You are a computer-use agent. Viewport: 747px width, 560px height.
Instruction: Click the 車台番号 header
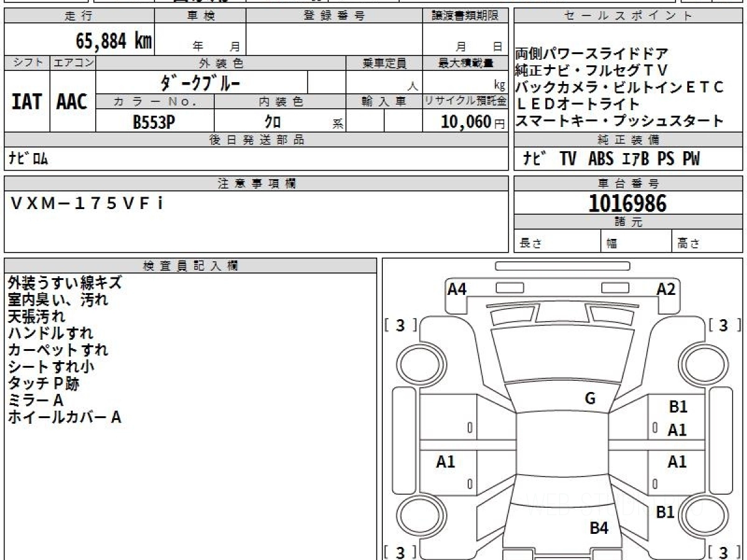pos(628,184)
